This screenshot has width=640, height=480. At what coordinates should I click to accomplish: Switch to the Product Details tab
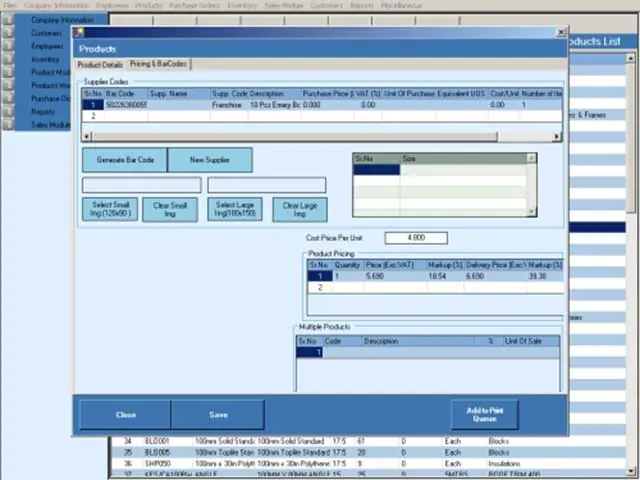100,65
